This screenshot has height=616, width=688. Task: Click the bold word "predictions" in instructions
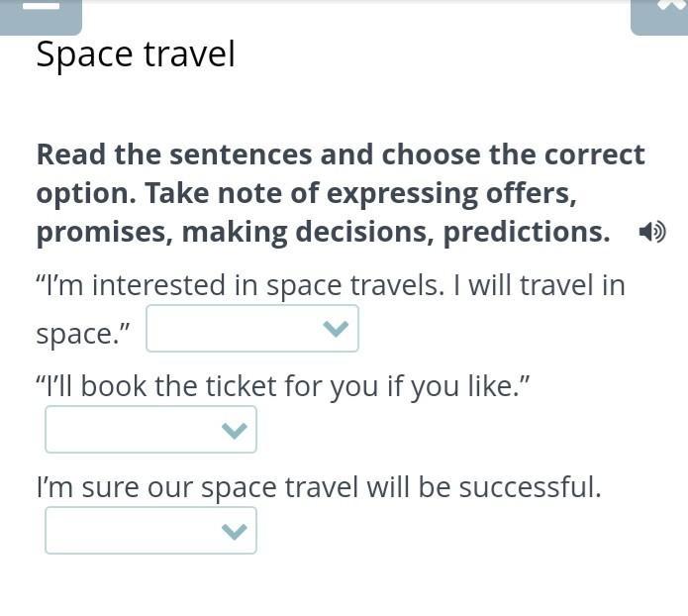tap(527, 233)
